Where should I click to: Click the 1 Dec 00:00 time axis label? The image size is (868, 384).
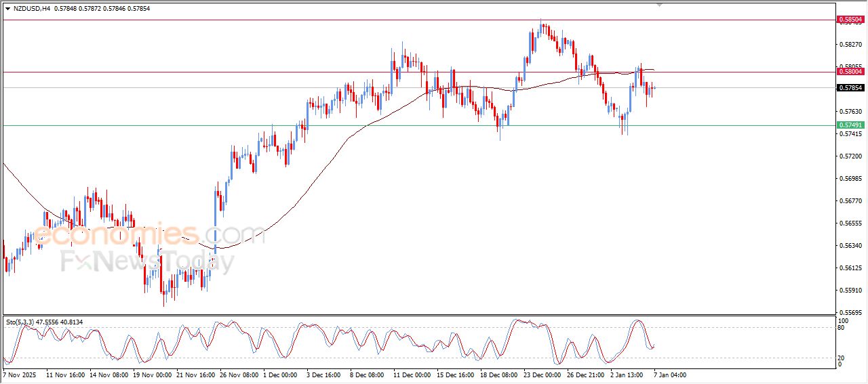point(281,374)
